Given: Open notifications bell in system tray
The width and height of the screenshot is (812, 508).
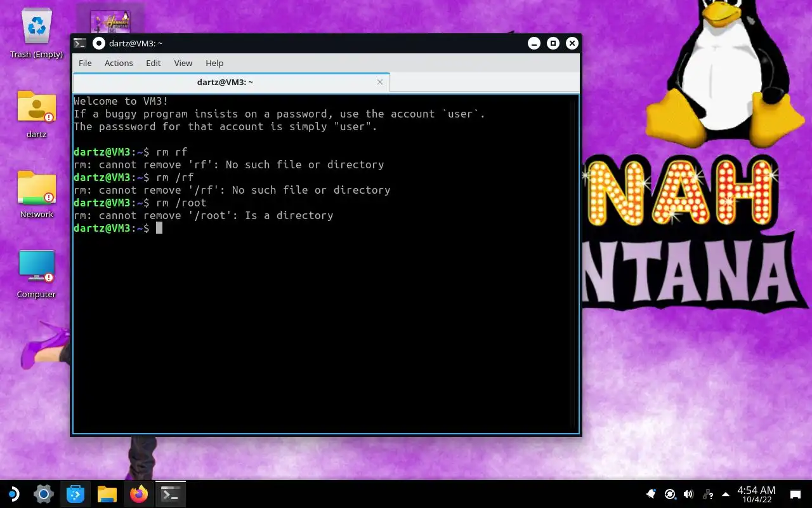Looking at the screenshot, I should [x=651, y=494].
